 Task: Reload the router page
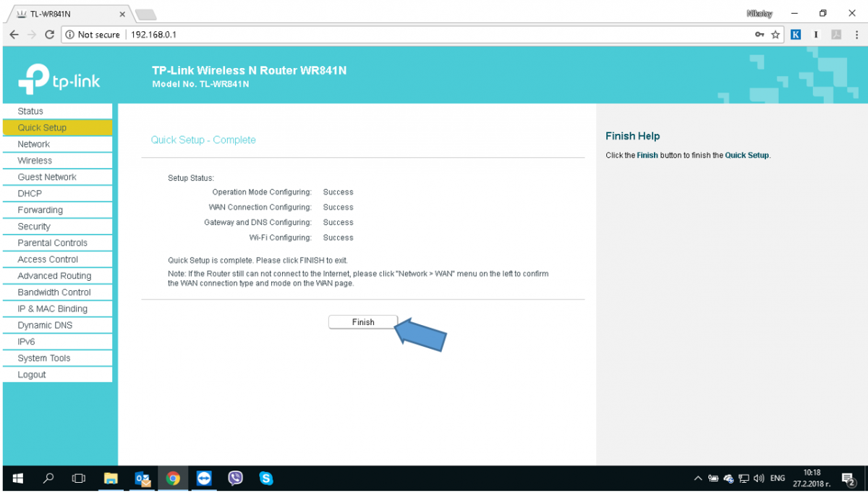(49, 35)
